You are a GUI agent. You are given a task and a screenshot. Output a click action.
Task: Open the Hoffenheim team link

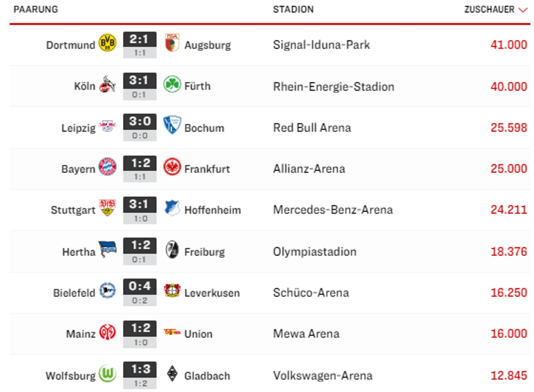tap(213, 210)
